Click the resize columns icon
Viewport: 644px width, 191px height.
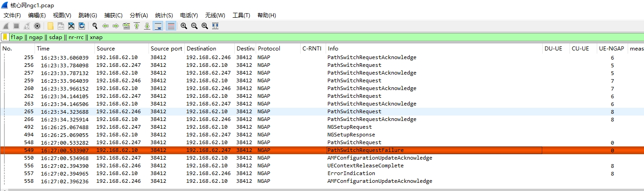click(x=215, y=26)
